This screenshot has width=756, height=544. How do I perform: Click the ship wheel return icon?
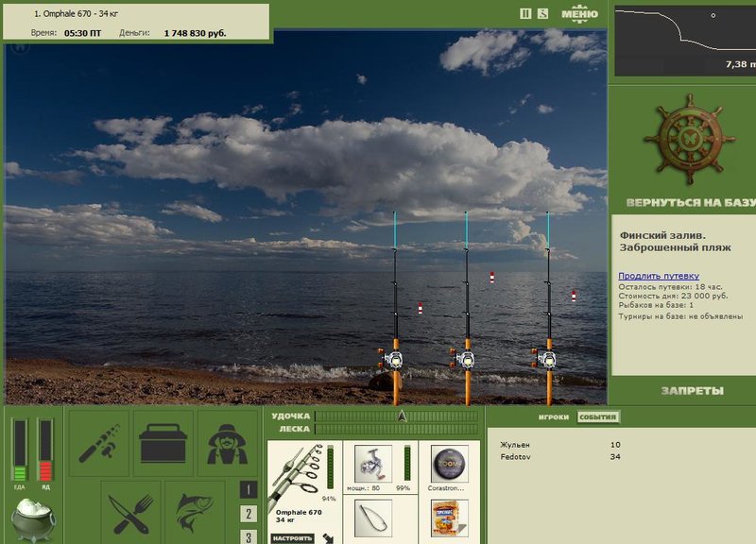click(690, 140)
